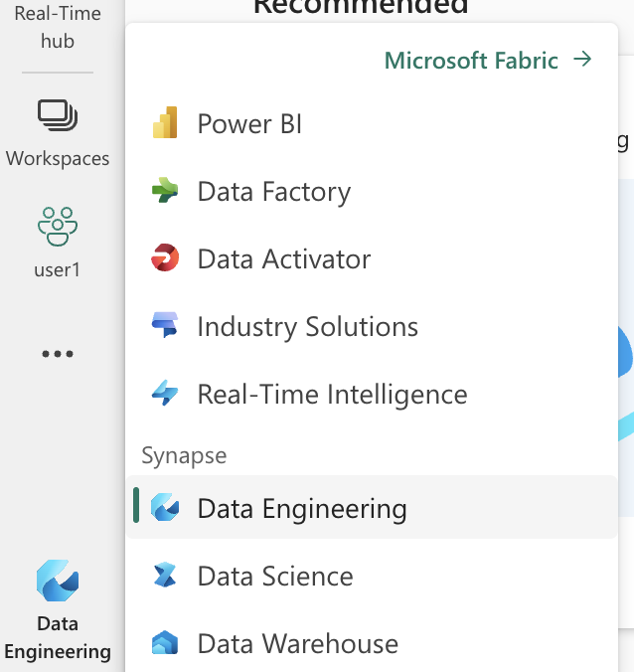This screenshot has width=634, height=672.
Task: Select Power BI from the menu
Action: (372, 123)
